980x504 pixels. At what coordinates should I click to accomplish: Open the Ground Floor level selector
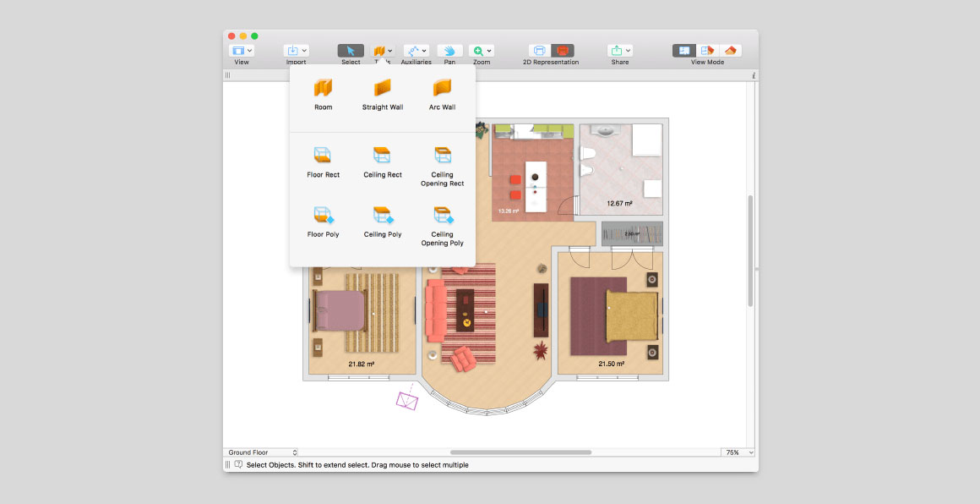pos(261,452)
